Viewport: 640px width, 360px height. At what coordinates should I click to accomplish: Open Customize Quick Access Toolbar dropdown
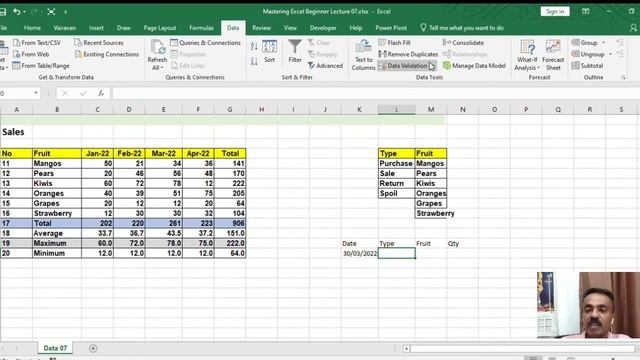click(x=65, y=12)
